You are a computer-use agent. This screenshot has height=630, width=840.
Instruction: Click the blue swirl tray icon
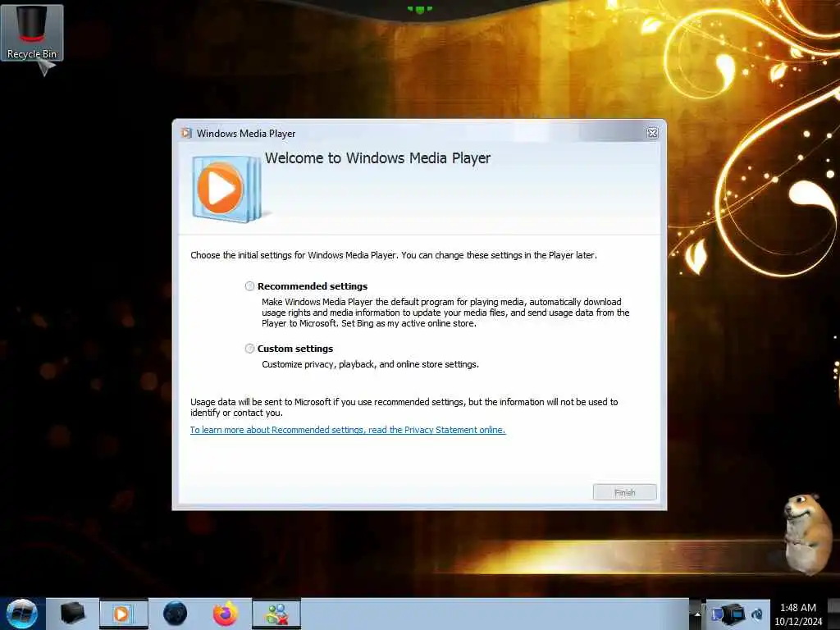click(757, 614)
